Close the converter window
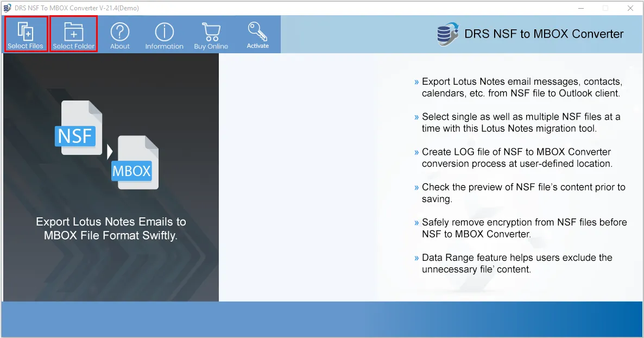This screenshot has height=338, width=644. (630, 8)
